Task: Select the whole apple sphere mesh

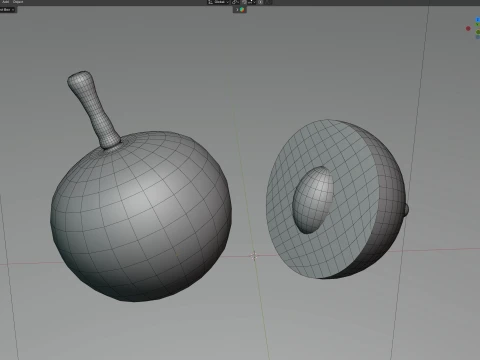Action: click(141, 217)
